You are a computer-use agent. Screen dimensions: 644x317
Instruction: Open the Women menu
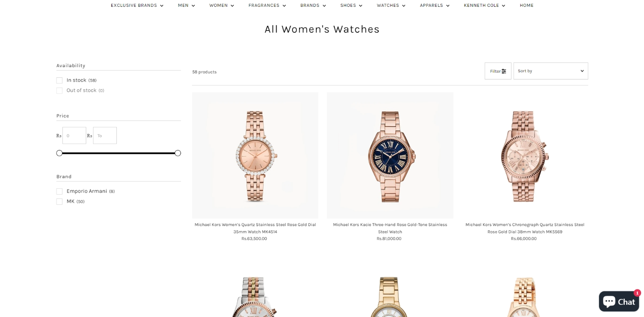pyautogui.click(x=221, y=6)
